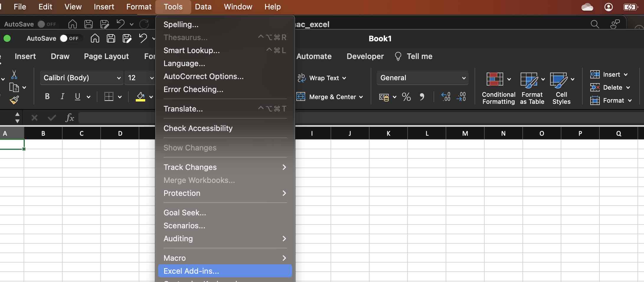The height and width of the screenshot is (282, 644).
Task: Switch to the Developer ribbon tab
Action: pos(365,56)
